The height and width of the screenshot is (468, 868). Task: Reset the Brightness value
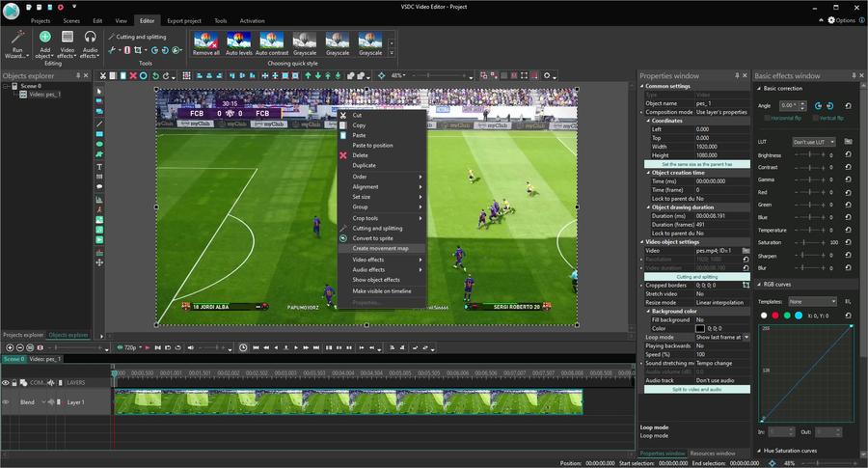tap(848, 154)
